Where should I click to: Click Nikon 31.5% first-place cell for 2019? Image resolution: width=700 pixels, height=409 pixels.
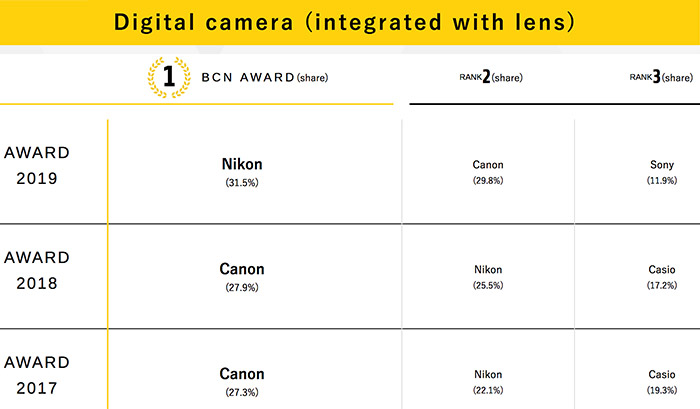click(242, 172)
